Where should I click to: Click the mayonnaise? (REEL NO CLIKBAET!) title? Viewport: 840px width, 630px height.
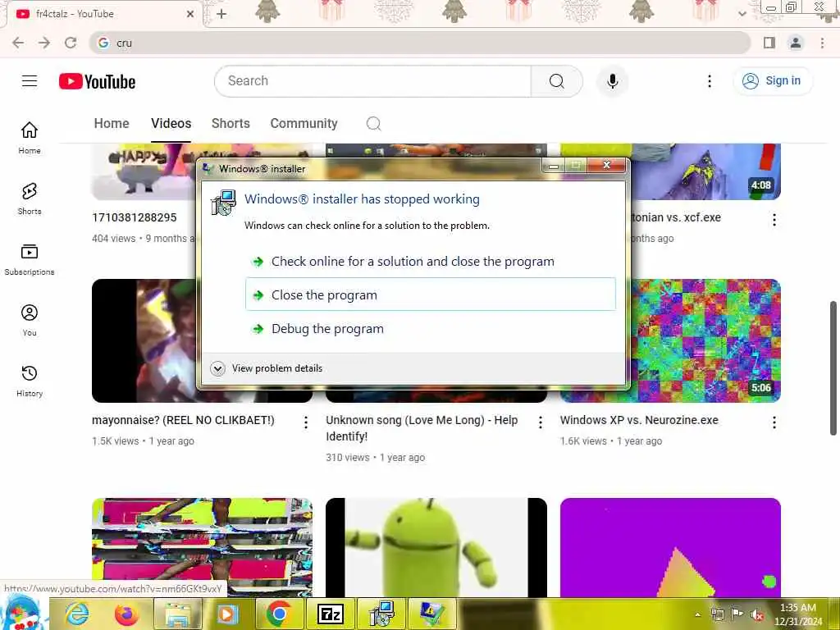point(183,421)
